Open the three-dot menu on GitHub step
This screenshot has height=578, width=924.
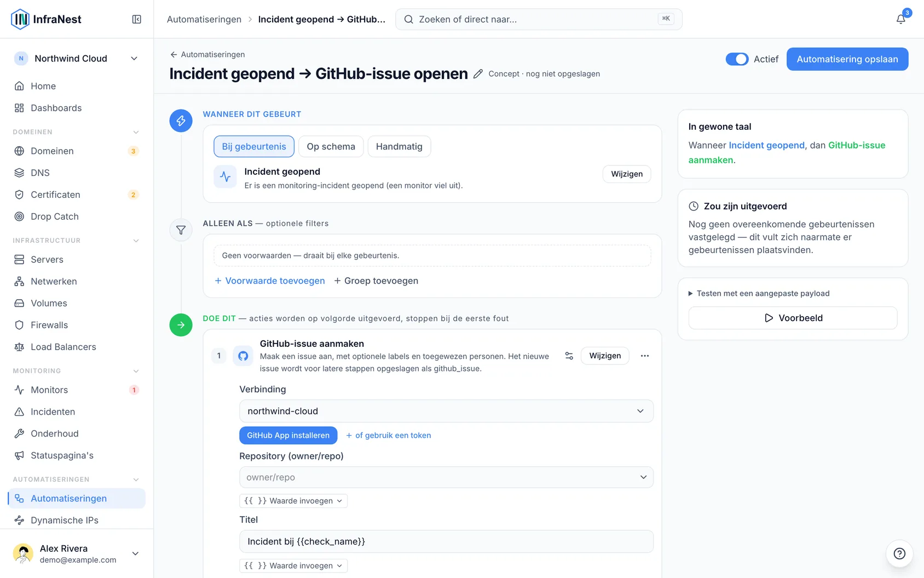coord(645,356)
